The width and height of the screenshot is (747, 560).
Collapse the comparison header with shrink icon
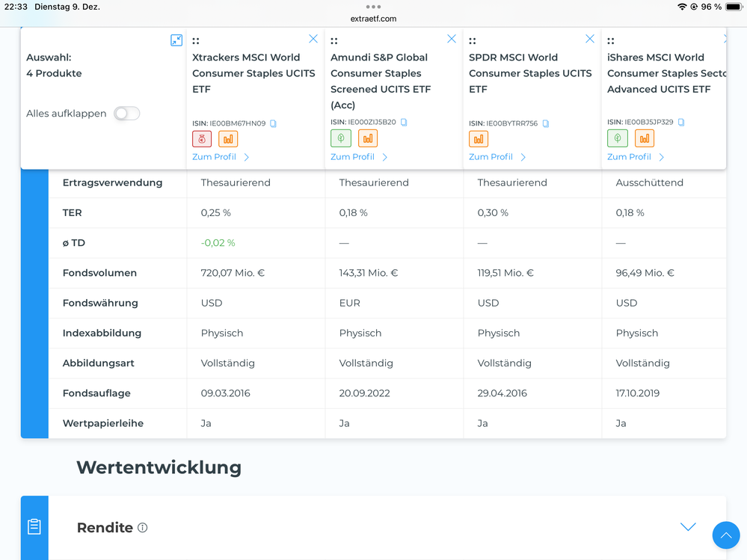tap(176, 40)
